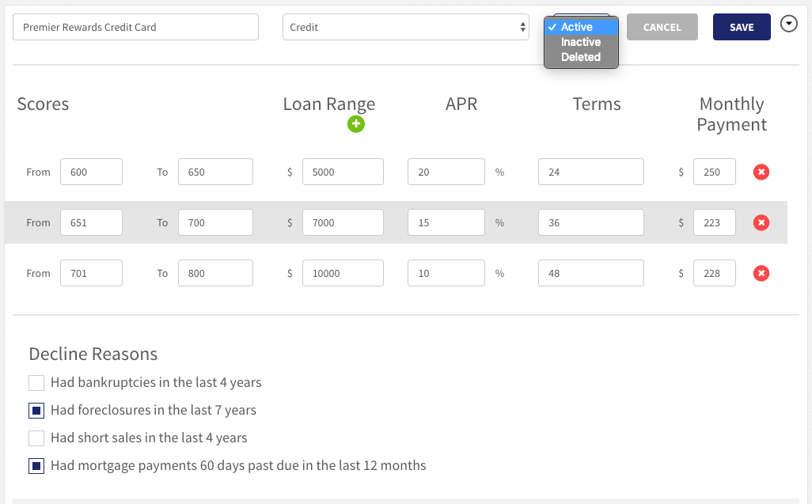
Task: Edit monthly payment field 228
Action: point(714,273)
